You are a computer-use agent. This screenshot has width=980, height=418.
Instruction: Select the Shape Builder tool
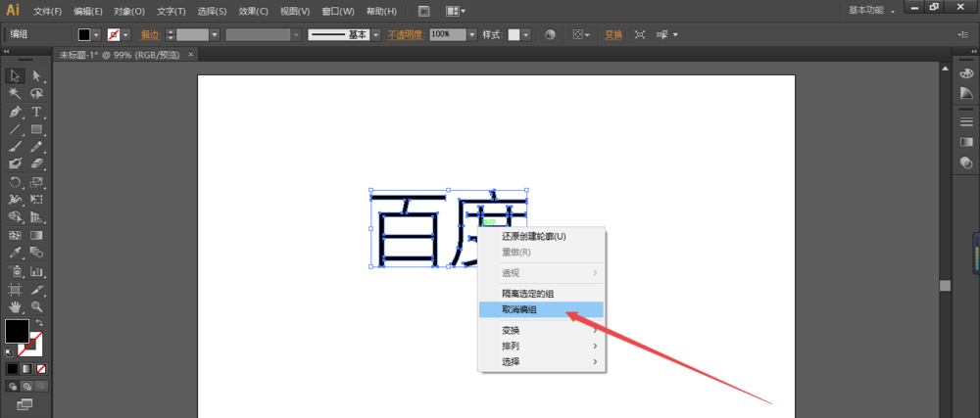coord(15,217)
